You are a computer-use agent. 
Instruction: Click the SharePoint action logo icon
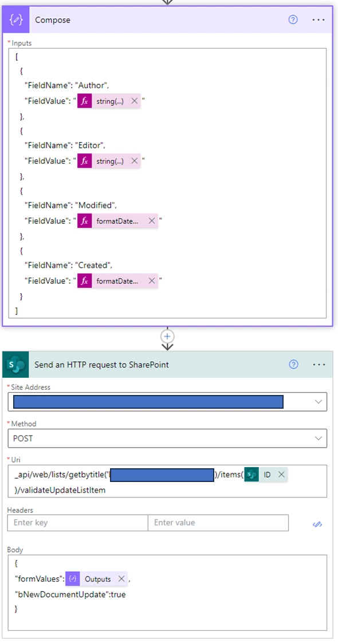tap(16, 364)
